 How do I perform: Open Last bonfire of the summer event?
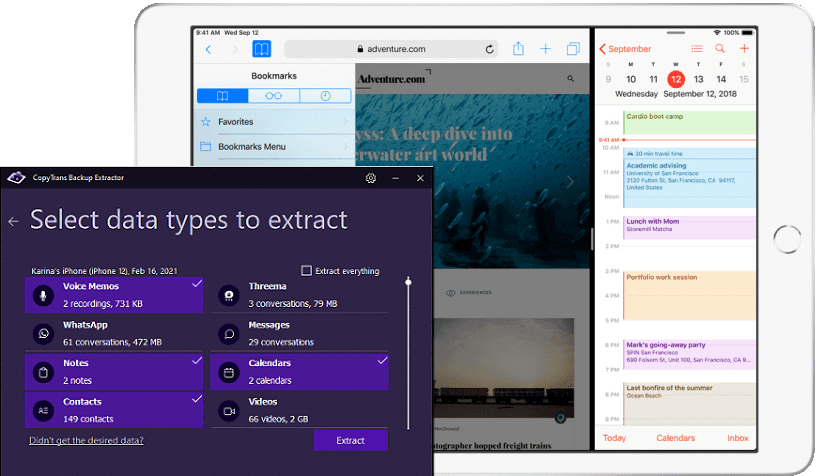(x=689, y=403)
